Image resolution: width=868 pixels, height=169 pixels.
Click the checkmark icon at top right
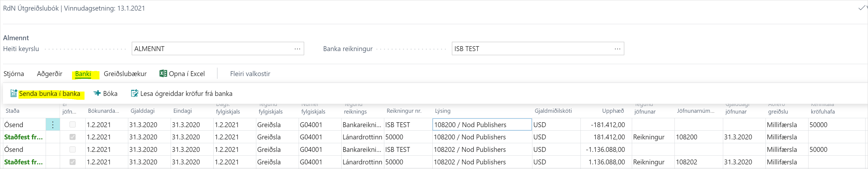pos(861,8)
